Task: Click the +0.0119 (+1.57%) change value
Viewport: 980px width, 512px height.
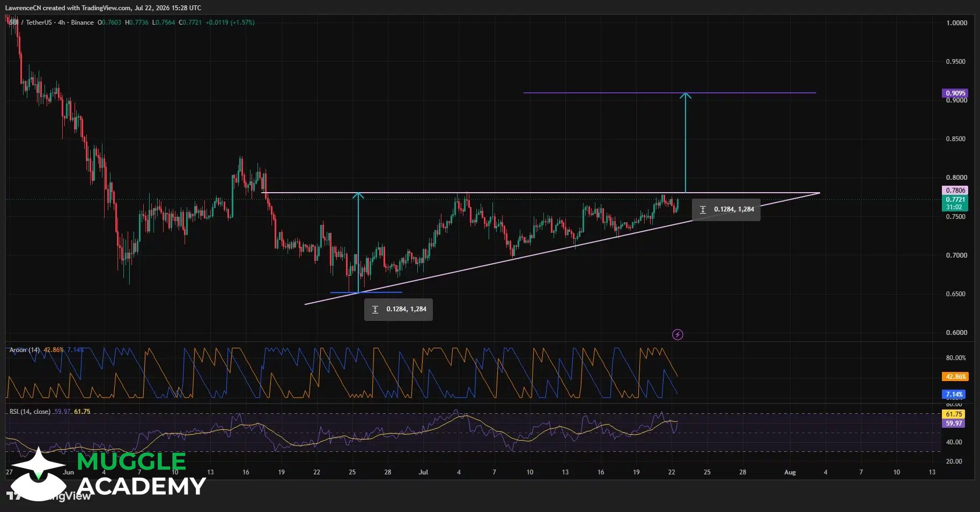Action: [x=230, y=23]
